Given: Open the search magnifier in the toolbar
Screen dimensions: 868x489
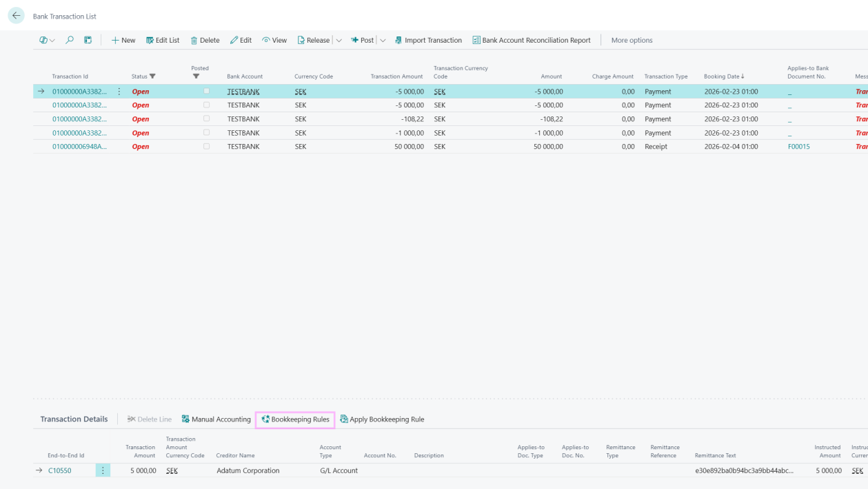Looking at the screenshot, I should 70,40.
